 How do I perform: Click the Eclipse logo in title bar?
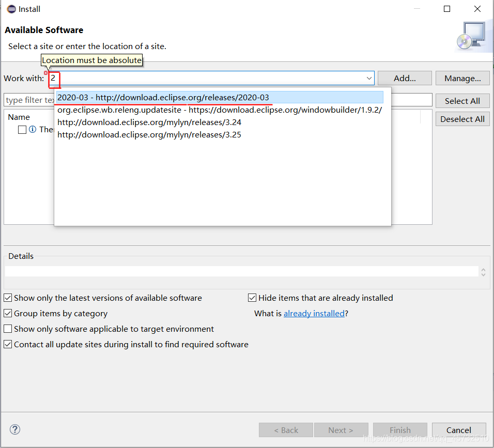(x=11, y=9)
